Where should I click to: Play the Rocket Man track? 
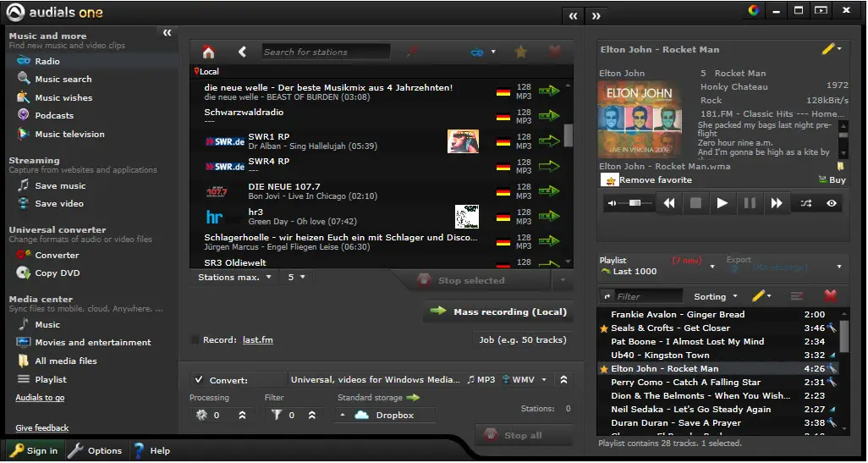point(722,203)
